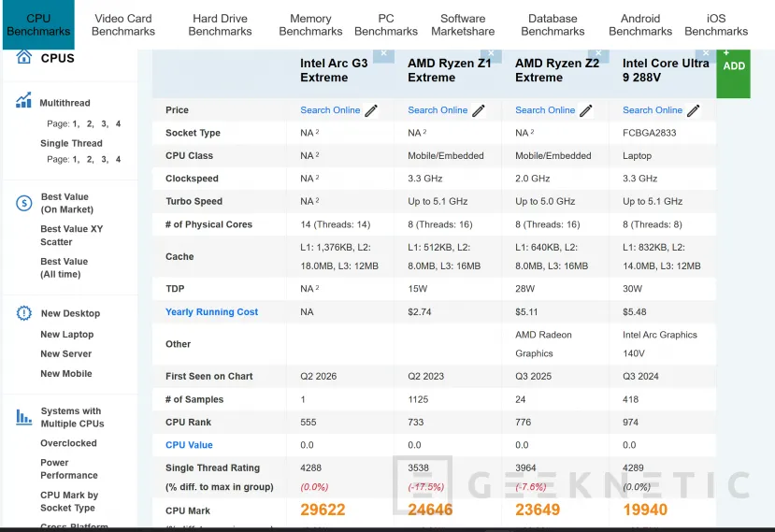Open Hard Drive Benchmarks tab
This screenshot has width=775, height=532.
point(220,24)
